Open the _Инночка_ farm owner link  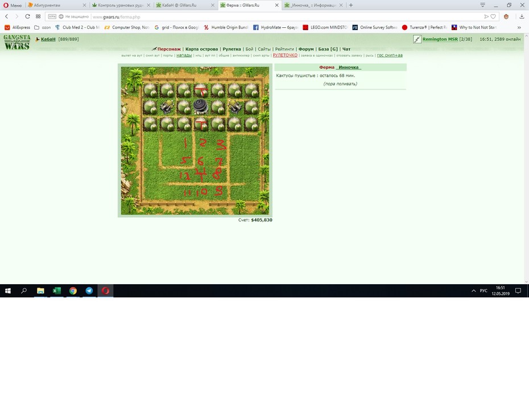(349, 67)
